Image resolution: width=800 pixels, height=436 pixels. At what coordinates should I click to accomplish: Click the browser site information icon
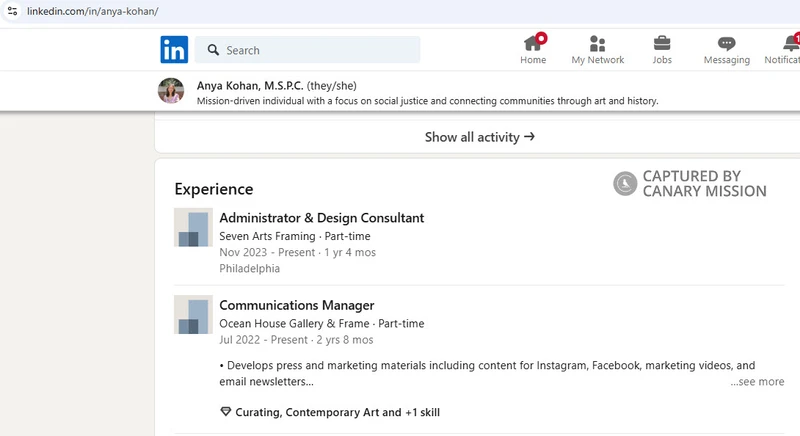(13, 11)
